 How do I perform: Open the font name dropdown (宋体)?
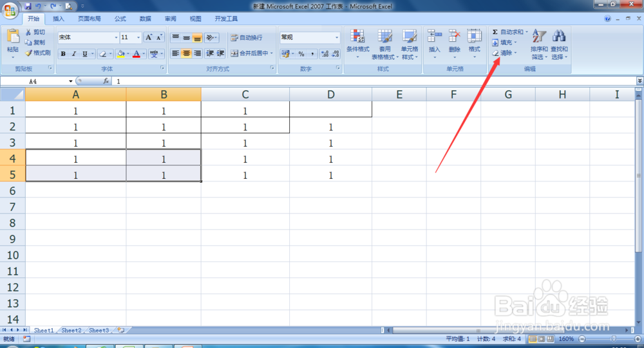(116, 37)
